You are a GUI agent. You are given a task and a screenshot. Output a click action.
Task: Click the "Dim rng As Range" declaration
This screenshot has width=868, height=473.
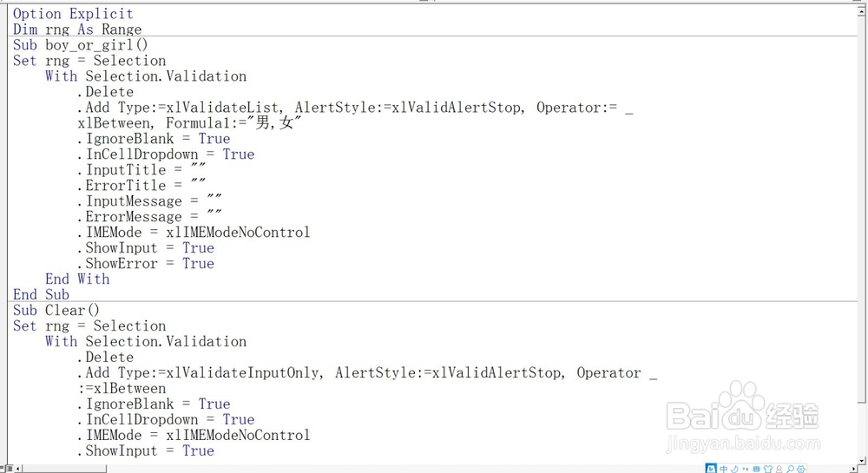click(x=76, y=30)
